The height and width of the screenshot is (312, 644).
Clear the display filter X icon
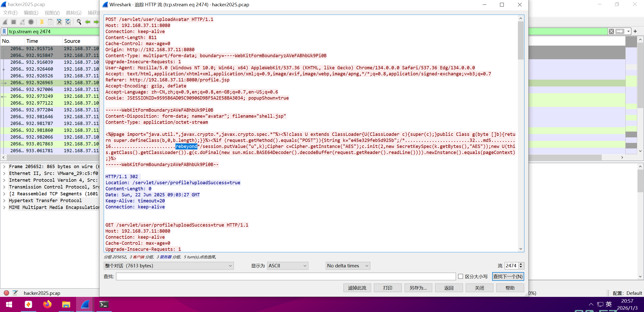611,32
